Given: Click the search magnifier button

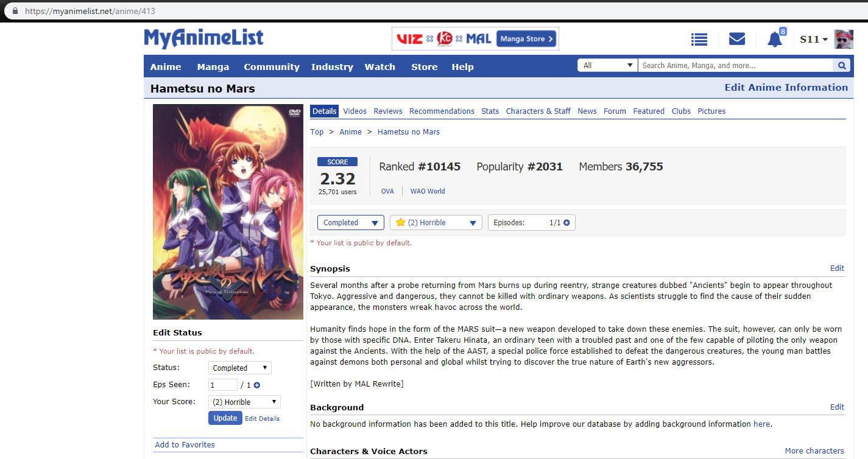Looking at the screenshot, I should (x=841, y=66).
